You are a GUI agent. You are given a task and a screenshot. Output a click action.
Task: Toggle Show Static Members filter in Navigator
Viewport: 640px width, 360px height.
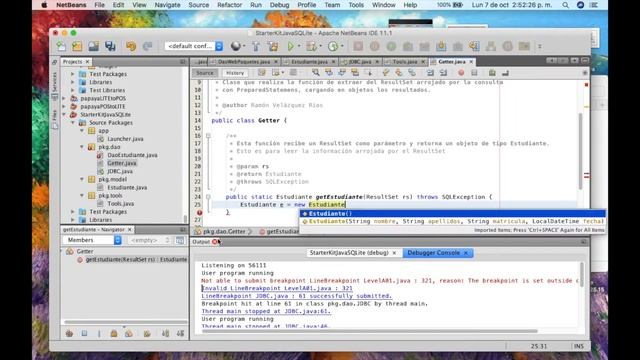click(x=99, y=333)
